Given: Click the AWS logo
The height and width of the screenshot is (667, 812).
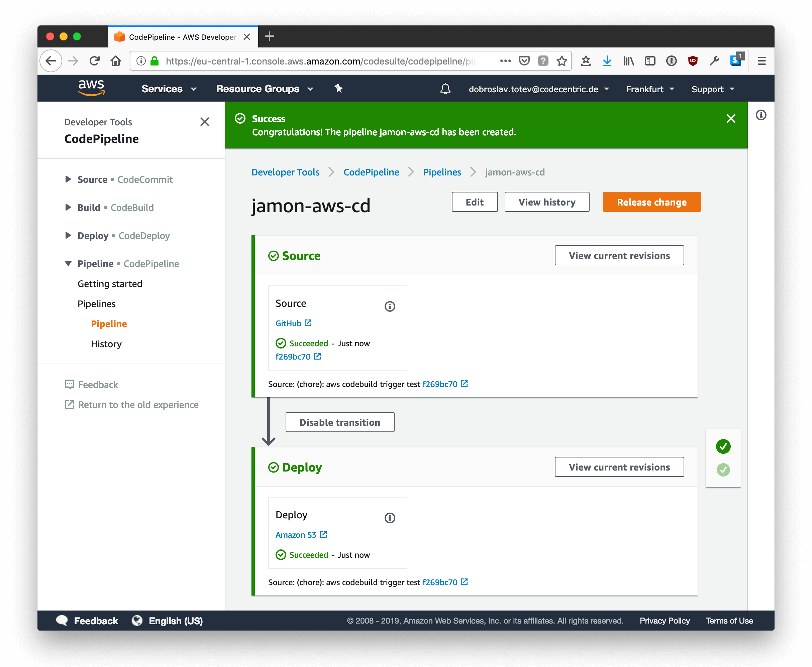Looking at the screenshot, I should 91,88.
